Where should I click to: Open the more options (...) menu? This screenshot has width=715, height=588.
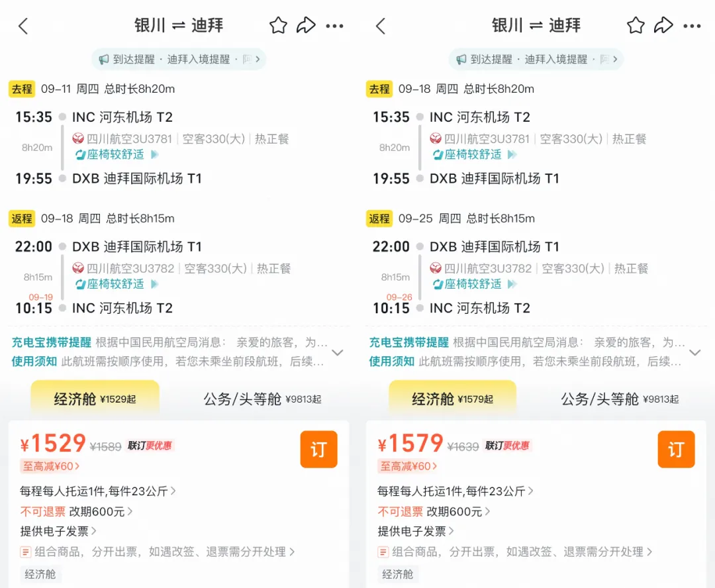(335, 25)
